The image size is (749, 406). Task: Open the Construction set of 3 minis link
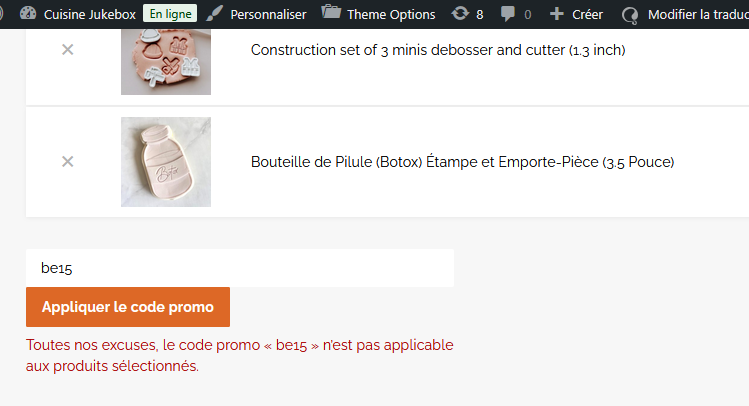pyautogui.click(x=438, y=50)
